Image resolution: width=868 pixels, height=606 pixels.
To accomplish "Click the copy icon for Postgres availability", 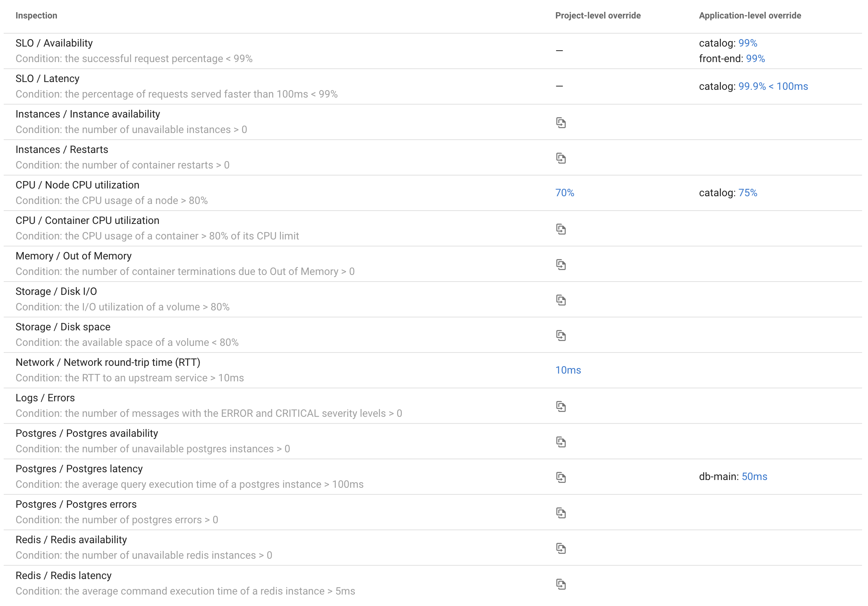I will (x=561, y=440).
